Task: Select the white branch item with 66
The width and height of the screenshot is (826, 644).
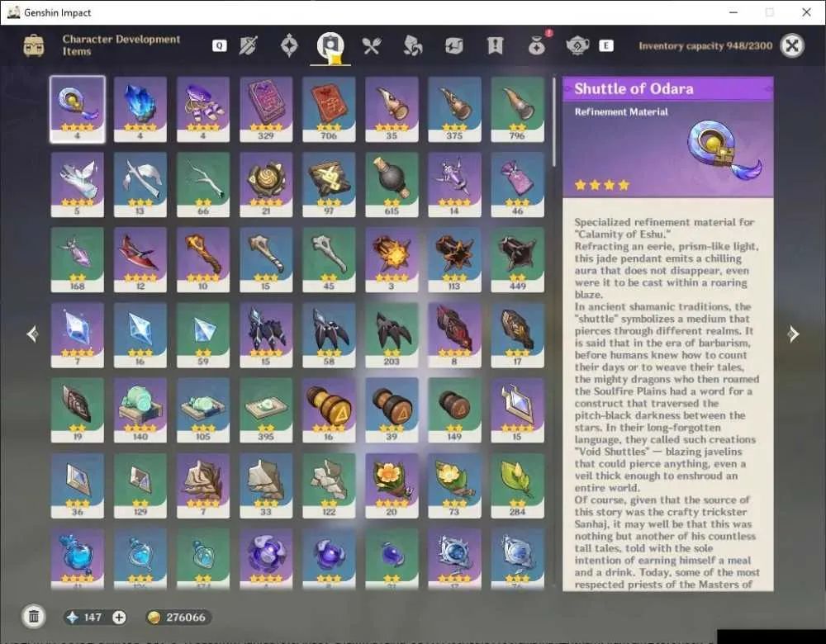Action: coord(203,184)
